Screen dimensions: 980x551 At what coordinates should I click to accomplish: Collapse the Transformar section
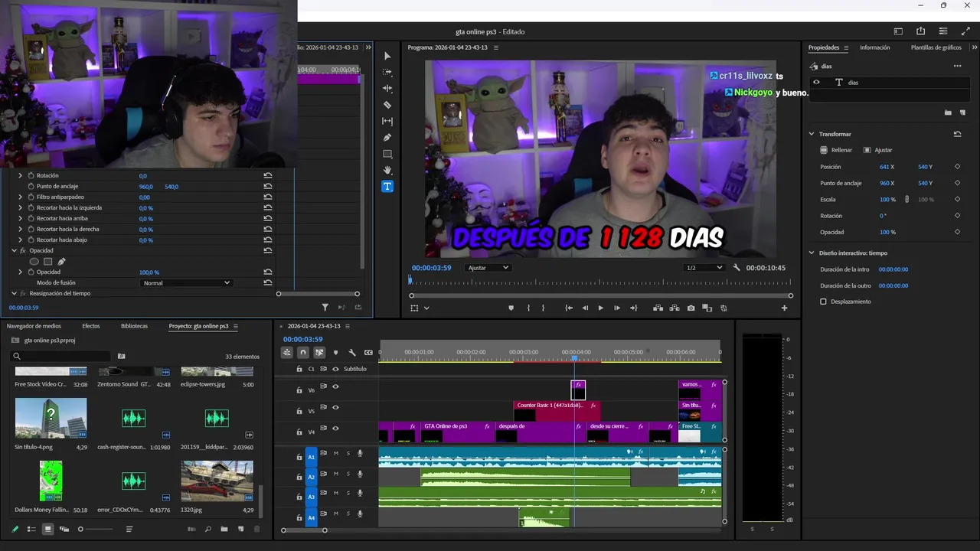(x=812, y=134)
